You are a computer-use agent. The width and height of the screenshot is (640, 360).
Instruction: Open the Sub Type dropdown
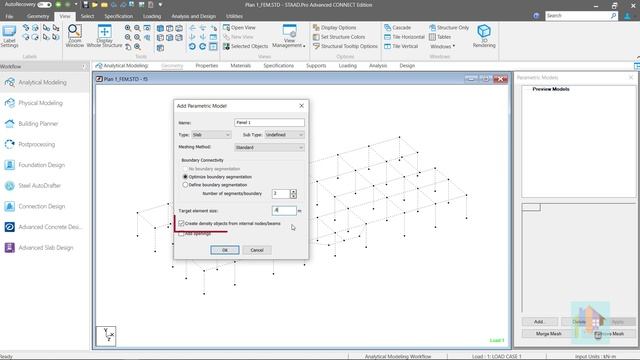click(x=284, y=135)
